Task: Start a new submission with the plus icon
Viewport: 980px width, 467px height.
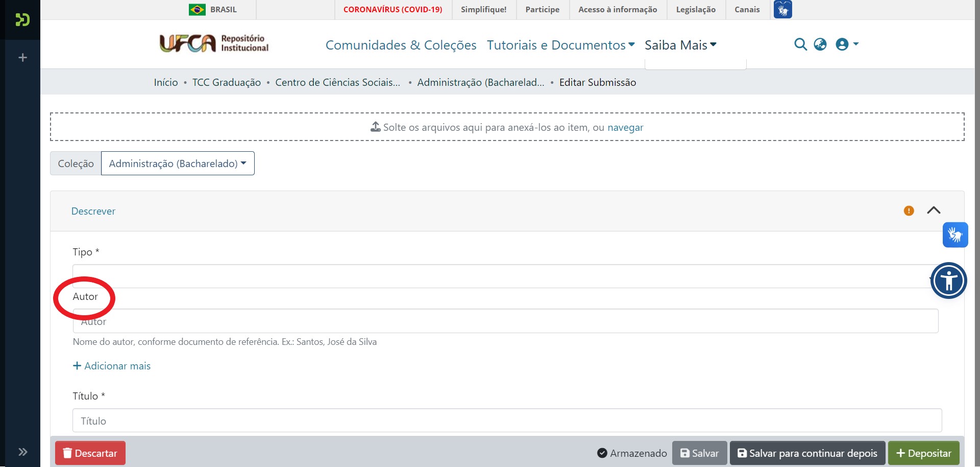Action: (22, 58)
